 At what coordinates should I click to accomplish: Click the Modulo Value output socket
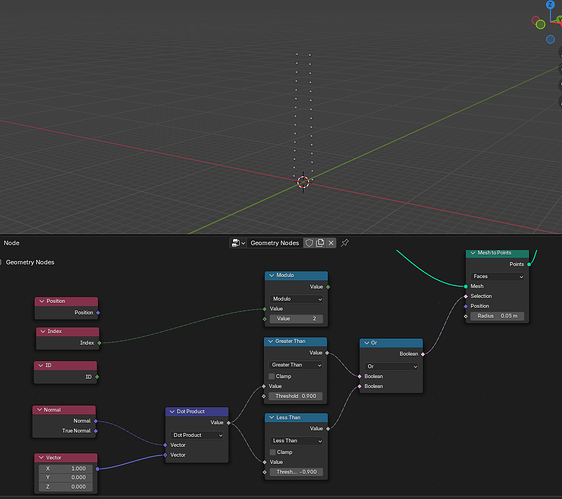coord(328,287)
